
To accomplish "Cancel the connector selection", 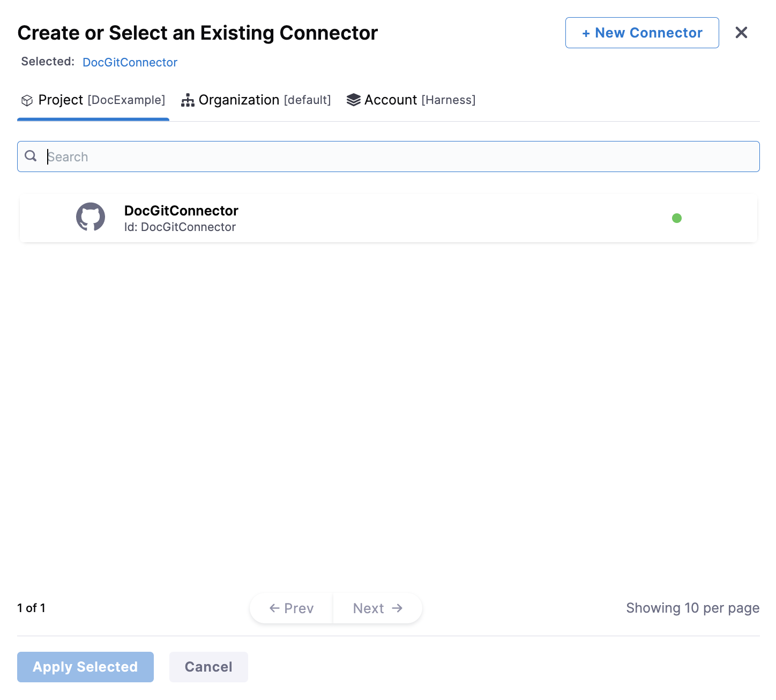I will coord(208,667).
